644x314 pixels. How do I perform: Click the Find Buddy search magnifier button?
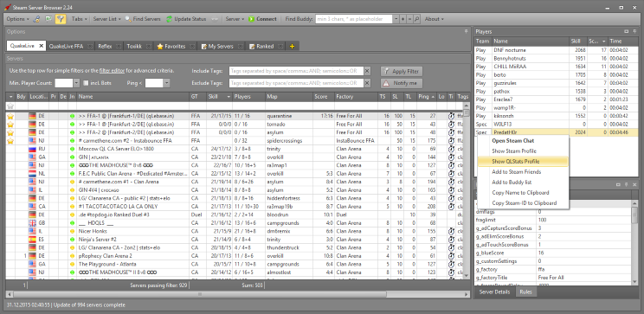click(x=416, y=19)
